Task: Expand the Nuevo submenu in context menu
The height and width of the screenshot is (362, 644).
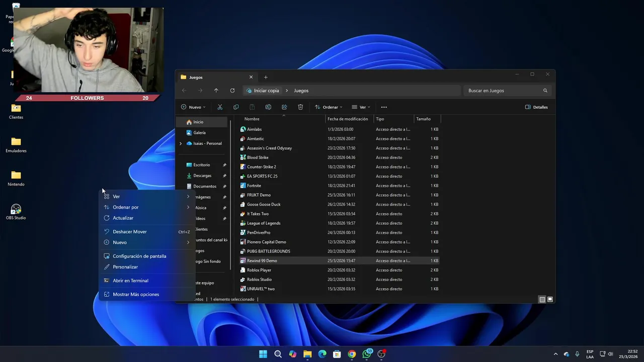Action: [188, 242]
